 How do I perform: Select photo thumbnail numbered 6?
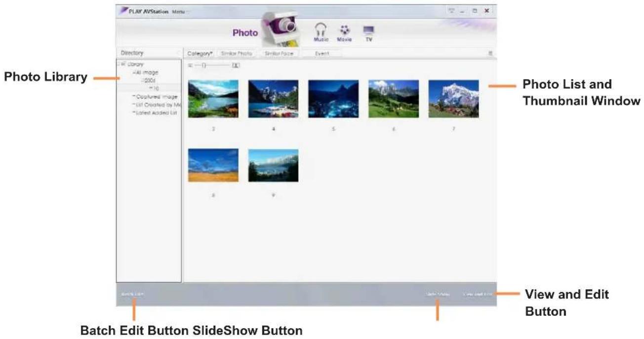(x=394, y=99)
